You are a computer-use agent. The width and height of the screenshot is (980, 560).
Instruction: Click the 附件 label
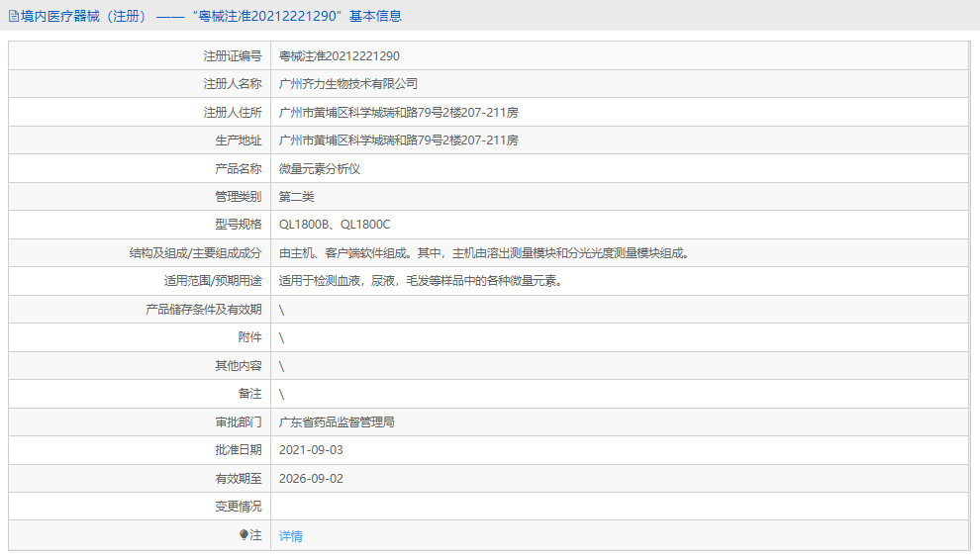pos(250,336)
